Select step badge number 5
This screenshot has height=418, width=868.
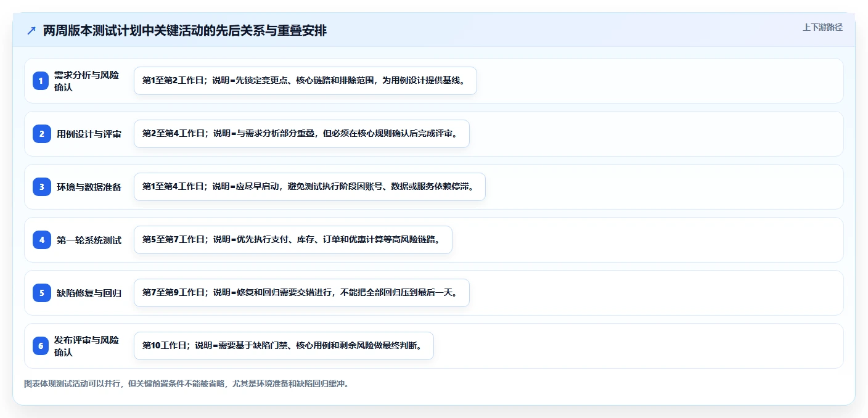41,293
